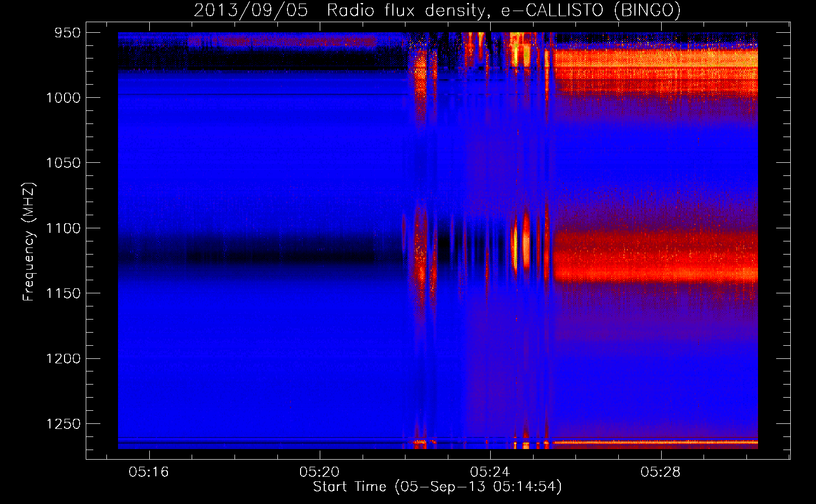Image resolution: width=816 pixels, height=504 pixels.
Task: Click the 05:16 time tick label
Action: (x=149, y=472)
